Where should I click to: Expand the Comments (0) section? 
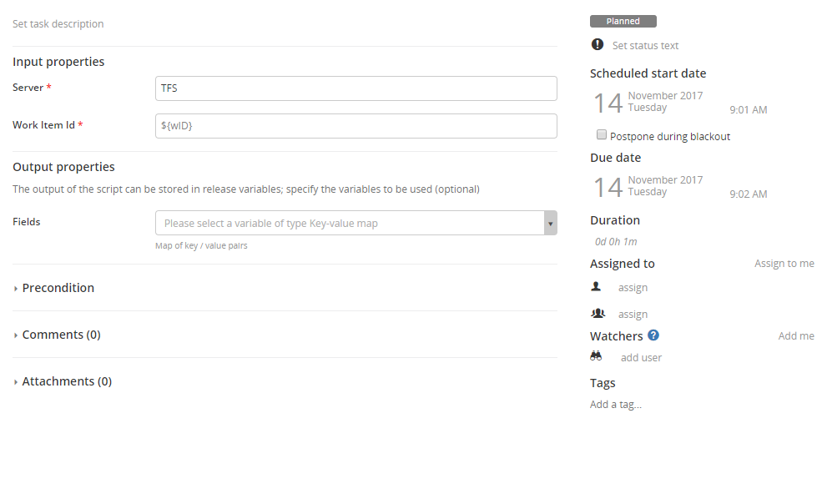[x=61, y=335]
